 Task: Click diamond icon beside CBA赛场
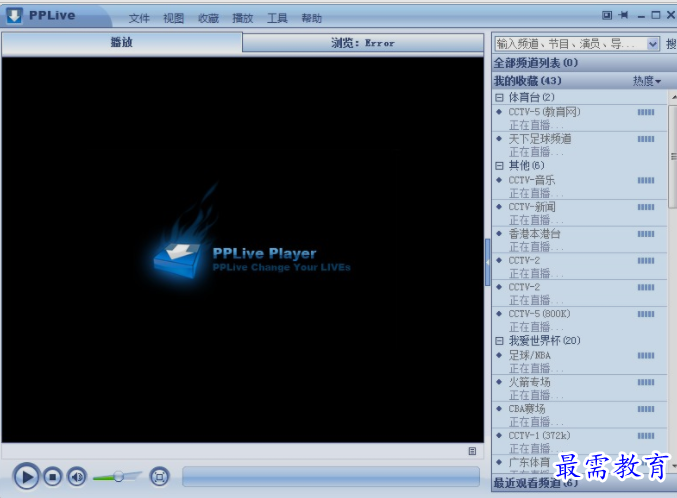(x=499, y=409)
